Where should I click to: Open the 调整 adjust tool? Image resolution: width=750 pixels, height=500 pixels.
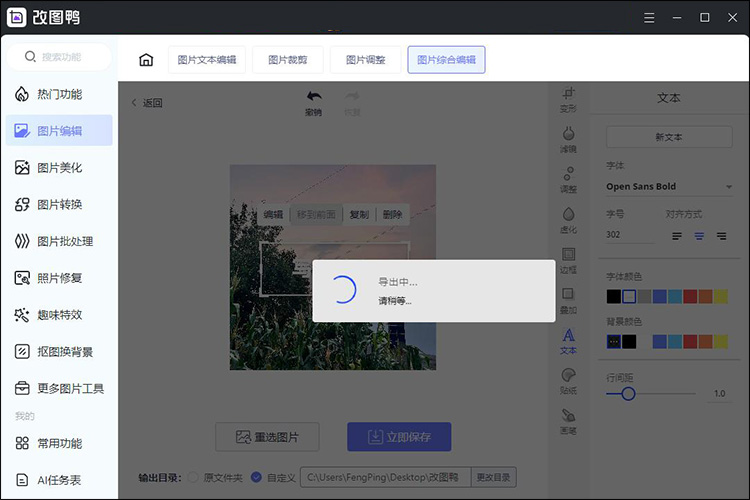(568, 179)
